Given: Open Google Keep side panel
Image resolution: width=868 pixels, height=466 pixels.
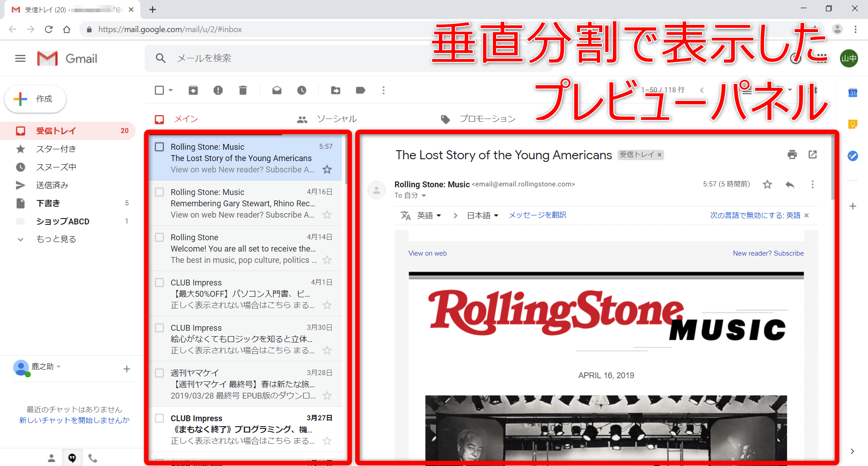Looking at the screenshot, I should coord(853,124).
